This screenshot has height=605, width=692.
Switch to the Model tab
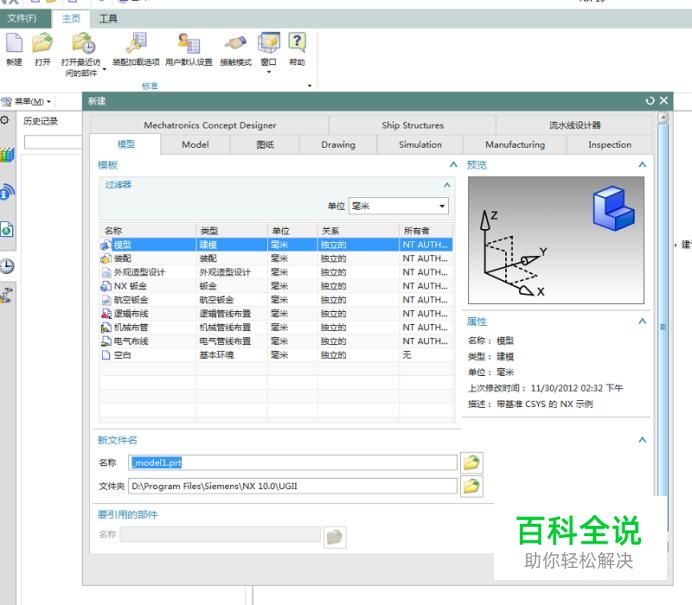(196, 144)
